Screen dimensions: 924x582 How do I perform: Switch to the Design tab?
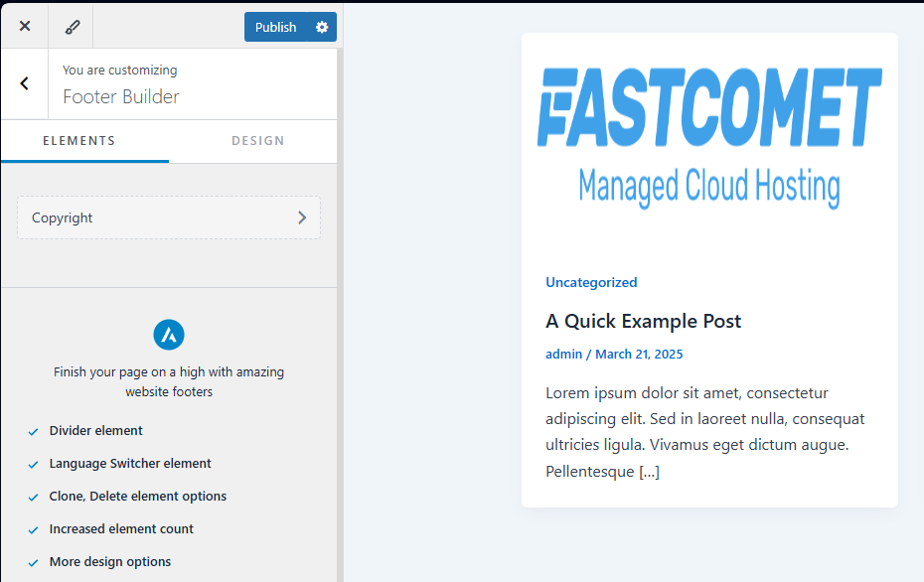(x=257, y=141)
